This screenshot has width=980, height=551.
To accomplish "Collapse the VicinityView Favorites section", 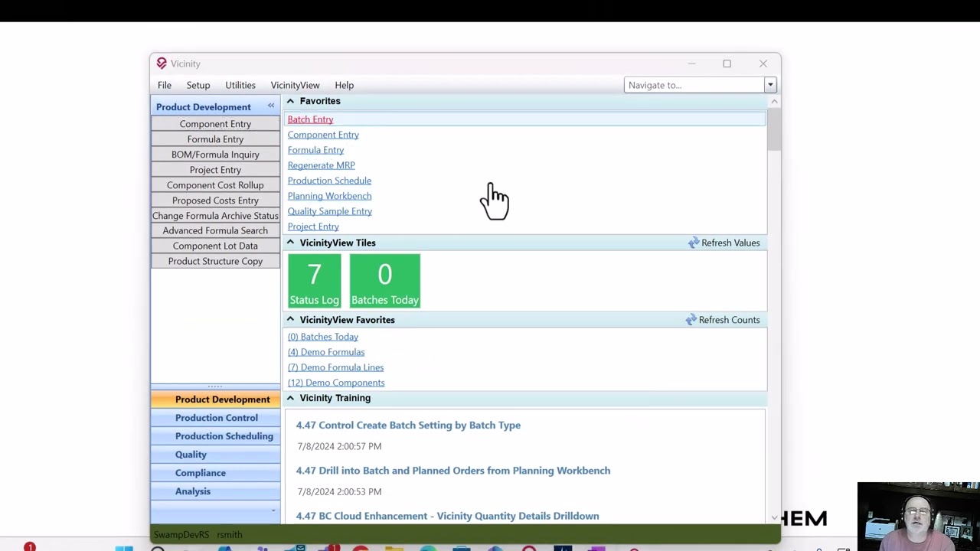I will 290,320.
